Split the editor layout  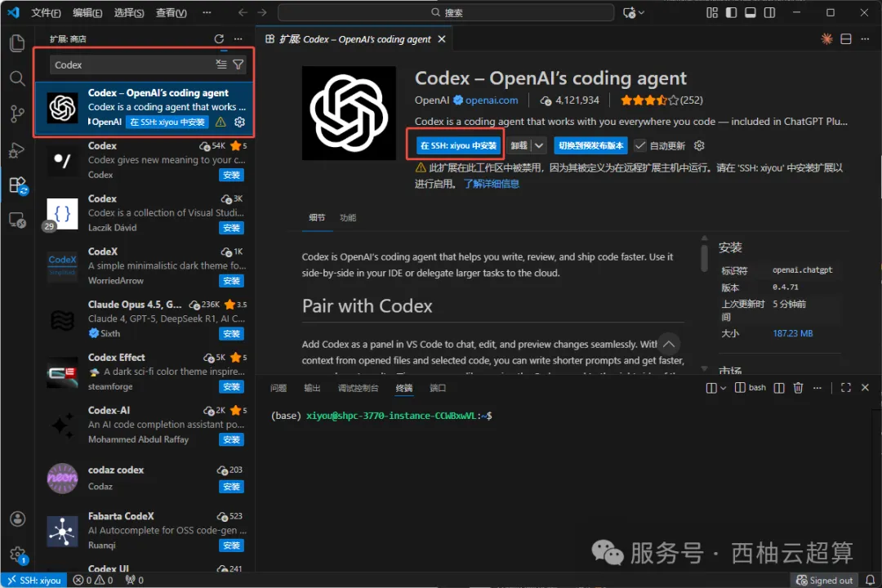point(845,39)
